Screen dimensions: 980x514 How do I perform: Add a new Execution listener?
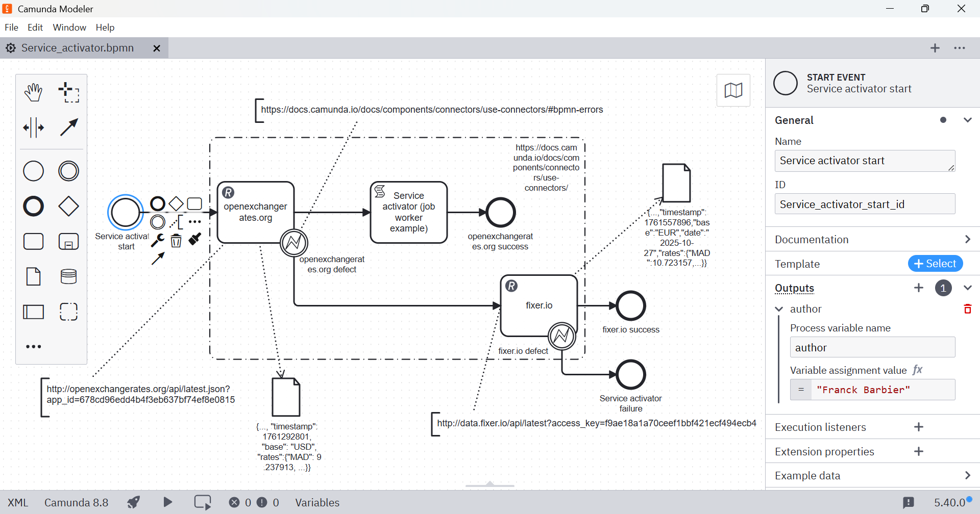pyautogui.click(x=919, y=427)
